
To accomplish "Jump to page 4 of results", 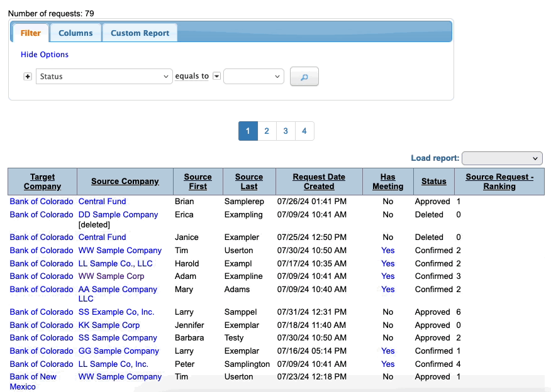I will (x=304, y=131).
